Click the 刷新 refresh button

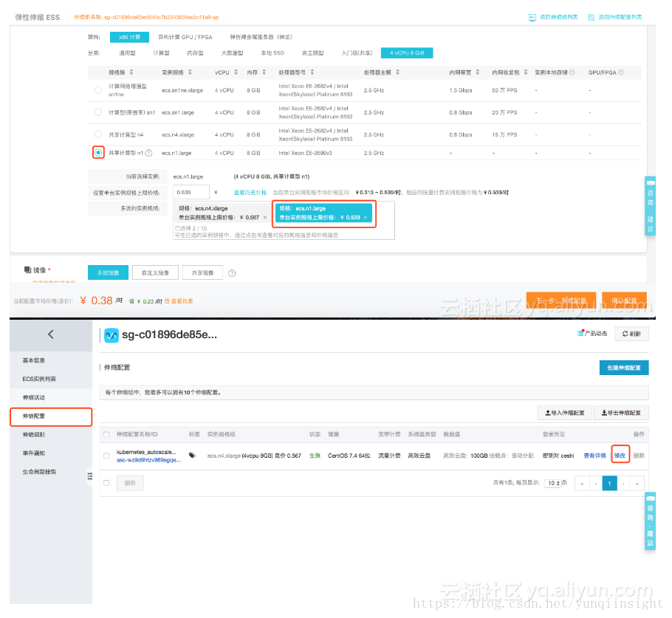(631, 334)
